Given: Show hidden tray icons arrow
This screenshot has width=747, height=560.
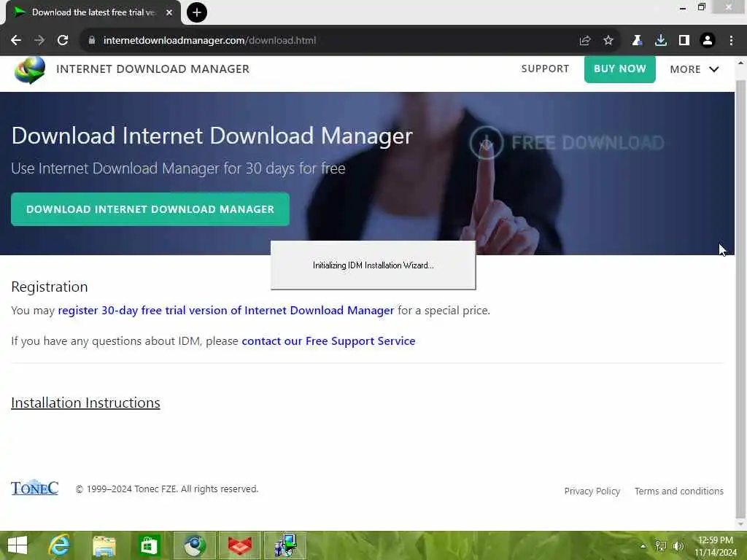Looking at the screenshot, I should (643, 546).
